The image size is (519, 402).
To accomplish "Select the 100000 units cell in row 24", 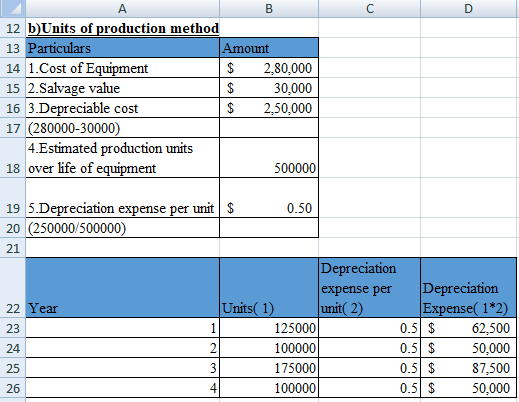I will [x=269, y=348].
